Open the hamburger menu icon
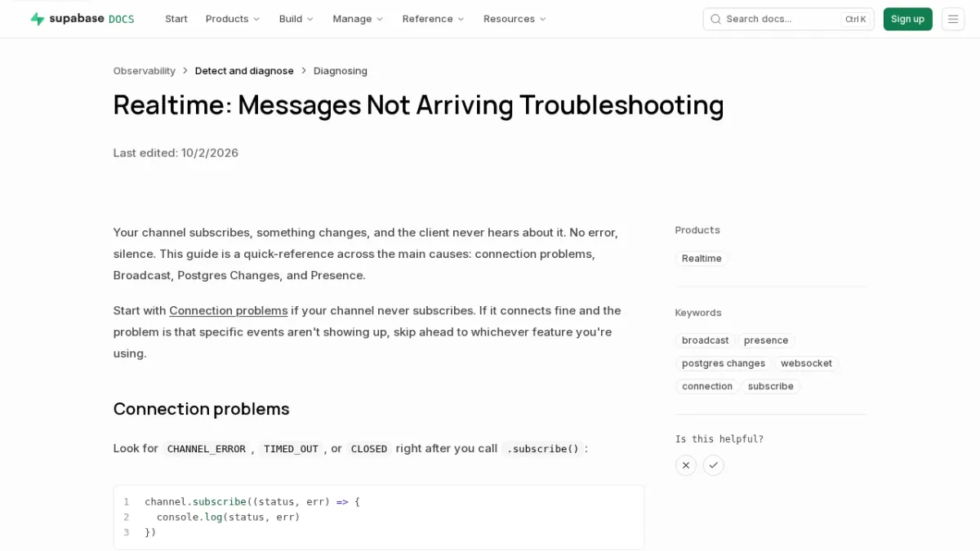This screenshot has height=551, width=980. pyautogui.click(x=953, y=19)
